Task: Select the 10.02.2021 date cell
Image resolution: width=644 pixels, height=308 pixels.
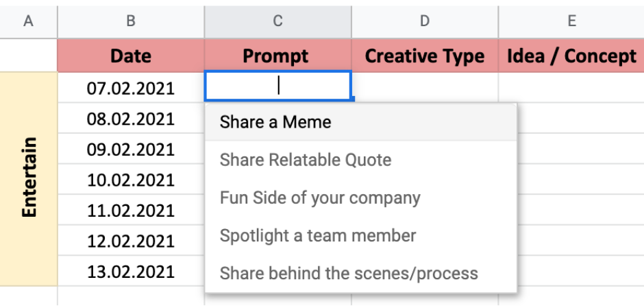Action: (131, 180)
